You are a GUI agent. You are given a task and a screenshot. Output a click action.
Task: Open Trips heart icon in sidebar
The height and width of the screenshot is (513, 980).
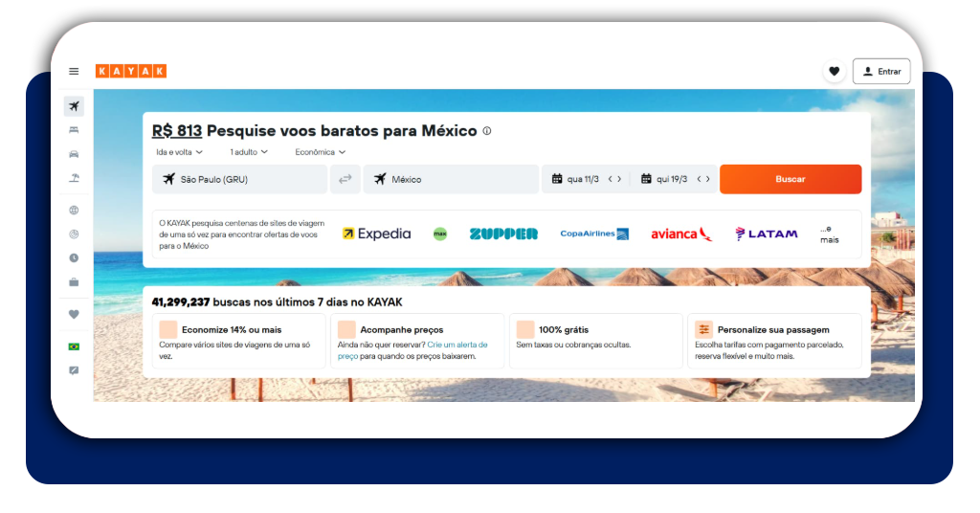pyautogui.click(x=74, y=314)
